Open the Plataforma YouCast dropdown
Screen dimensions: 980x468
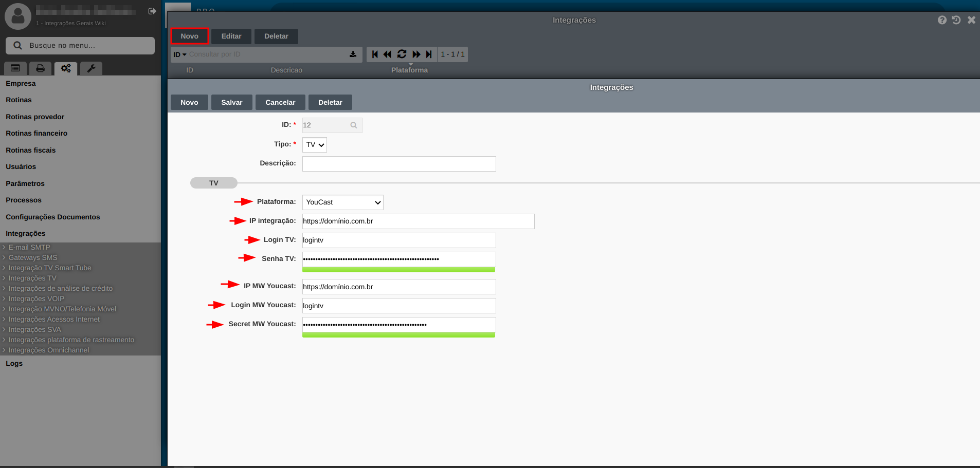(343, 202)
